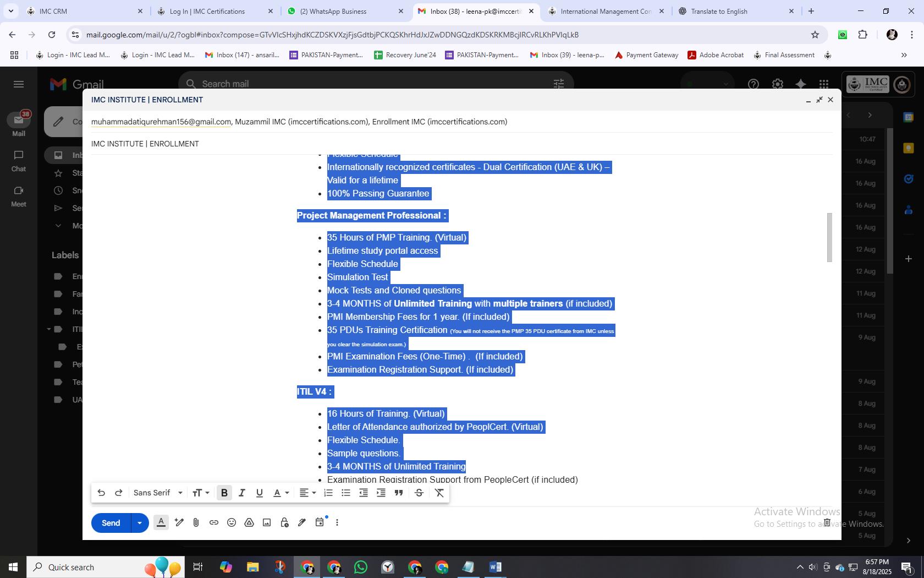
Task: Remove formatting from selected text
Action: coord(439,493)
